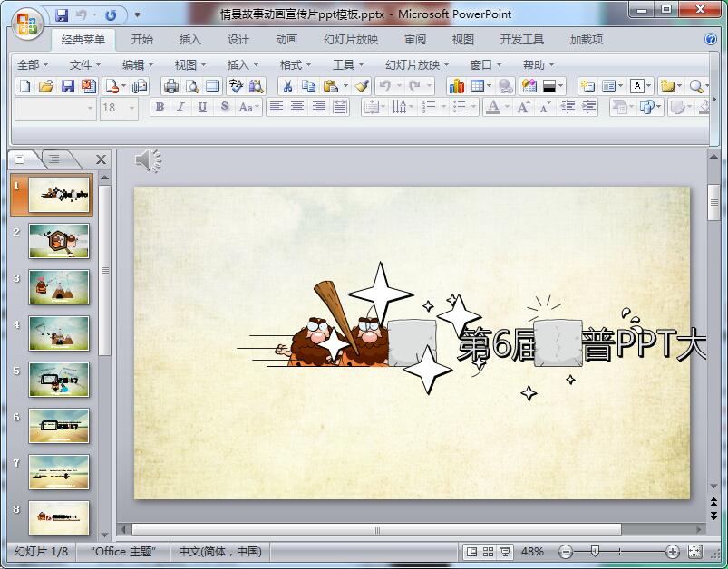
Task: Save using quick access toolbar icon
Action: tap(62, 14)
